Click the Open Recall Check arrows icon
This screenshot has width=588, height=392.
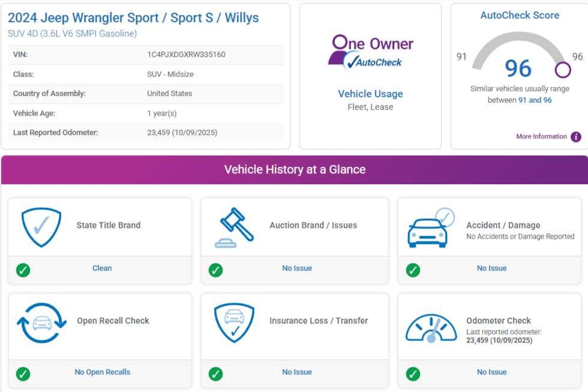(x=42, y=323)
